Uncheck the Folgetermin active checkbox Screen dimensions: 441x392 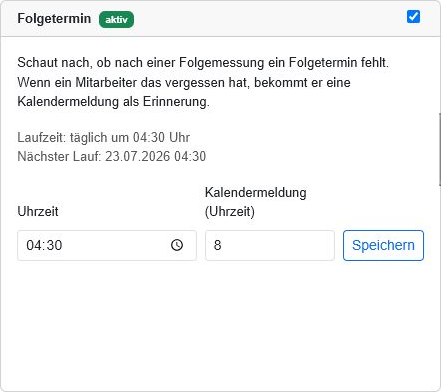(x=413, y=17)
